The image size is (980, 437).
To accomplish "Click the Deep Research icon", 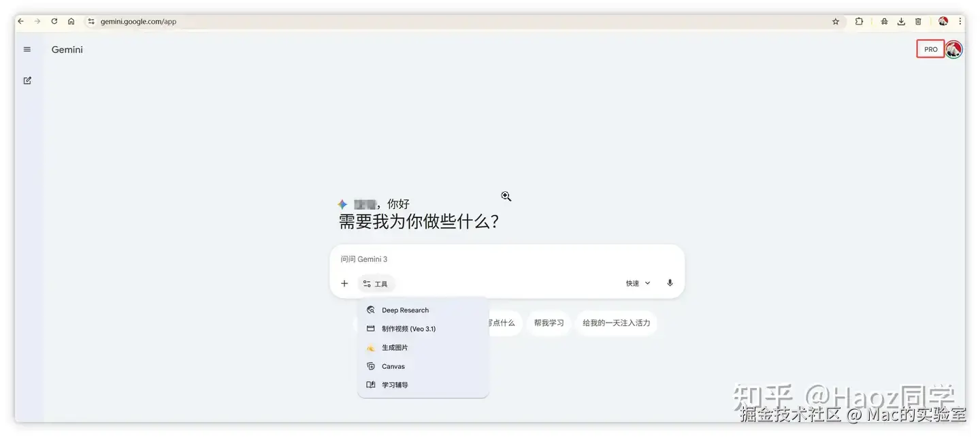I will (x=371, y=310).
